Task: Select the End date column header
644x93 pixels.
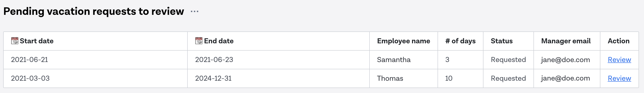Action: pos(279,41)
